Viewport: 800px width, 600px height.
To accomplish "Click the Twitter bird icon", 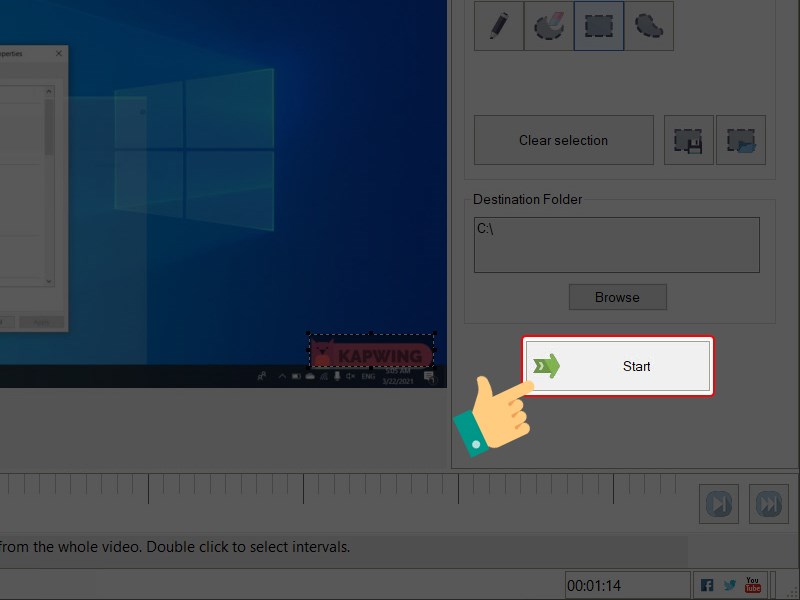I will 730,584.
